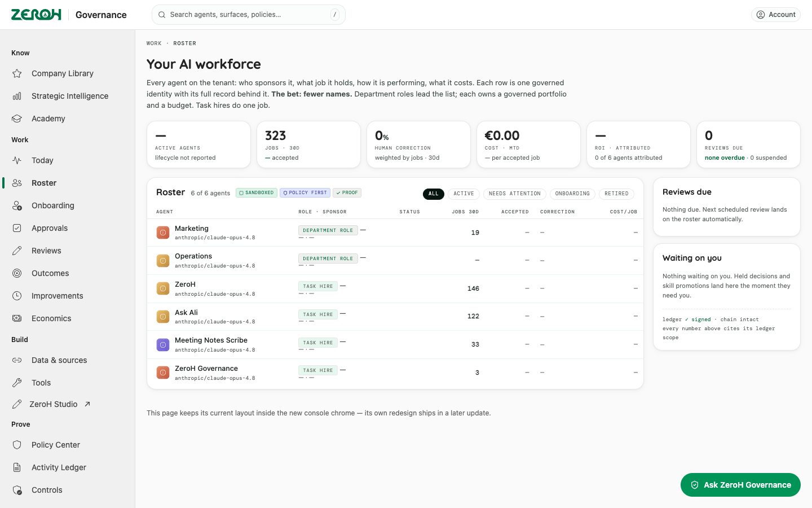Click the Operations agent avatar icon
812x508 pixels.
click(163, 261)
